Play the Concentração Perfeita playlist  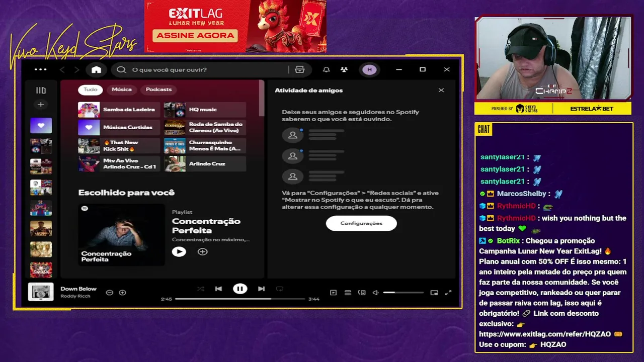click(x=179, y=251)
